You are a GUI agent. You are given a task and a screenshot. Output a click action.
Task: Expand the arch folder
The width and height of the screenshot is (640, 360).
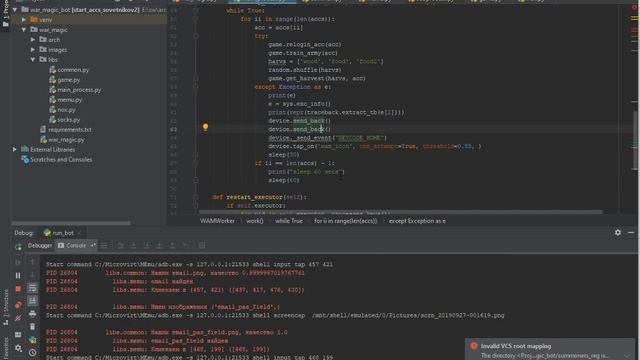click(x=33, y=40)
